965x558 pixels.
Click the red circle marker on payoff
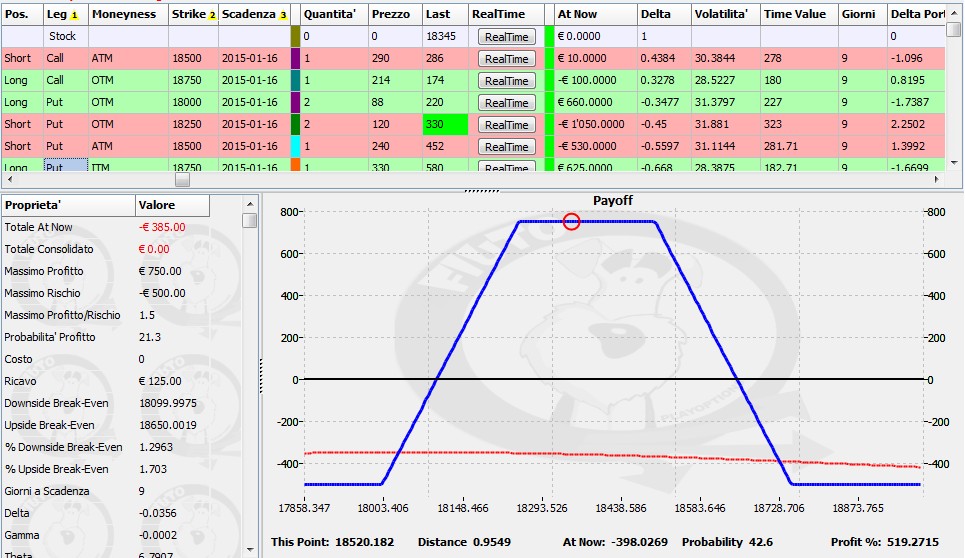coord(571,221)
